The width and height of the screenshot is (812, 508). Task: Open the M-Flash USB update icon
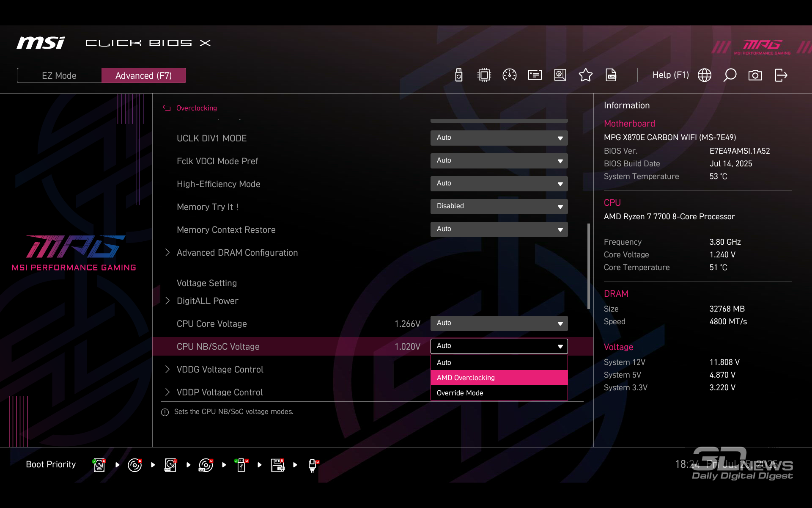(459, 75)
